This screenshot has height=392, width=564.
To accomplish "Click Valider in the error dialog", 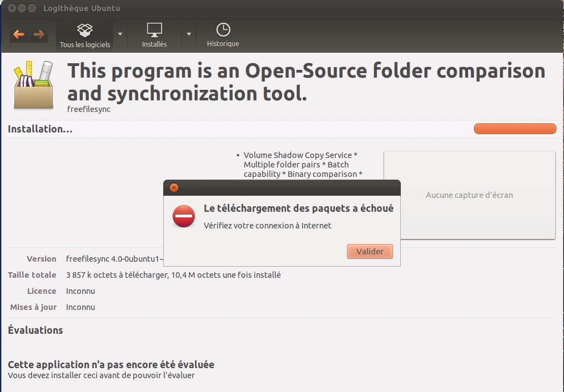I will pos(370,252).
